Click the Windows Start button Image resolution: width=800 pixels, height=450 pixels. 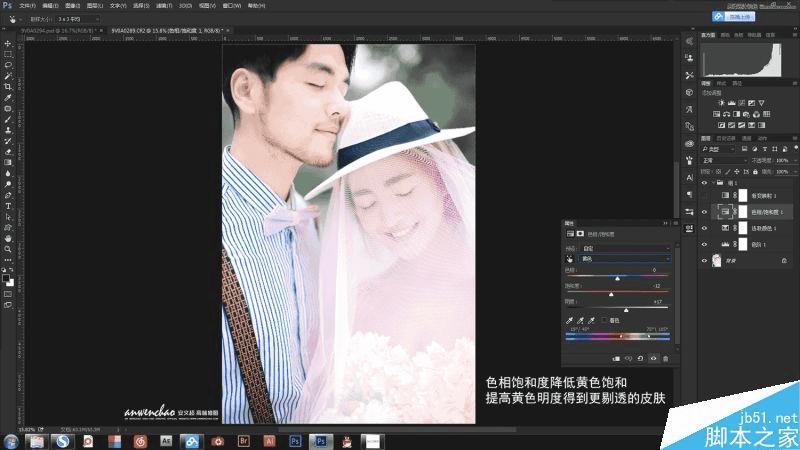[10, 440]
